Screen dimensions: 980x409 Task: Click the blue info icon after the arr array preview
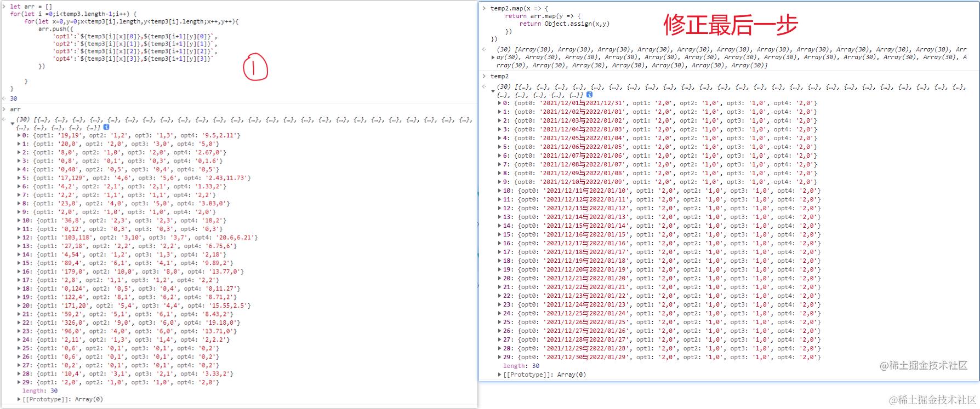coord(106,127)
